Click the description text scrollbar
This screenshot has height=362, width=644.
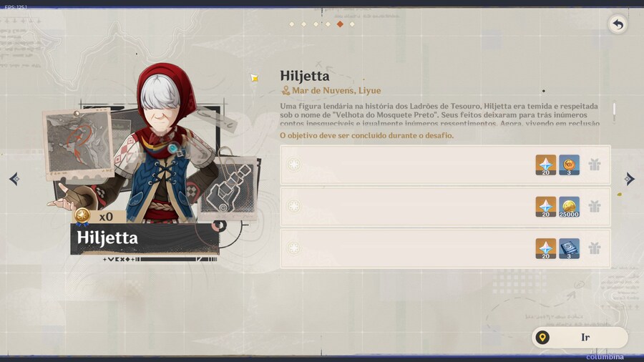(614, 112)
